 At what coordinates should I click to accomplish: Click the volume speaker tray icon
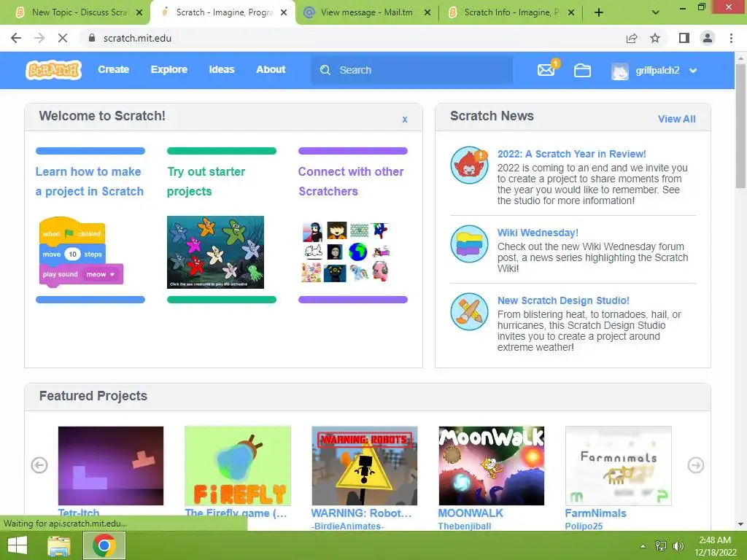[678, 546]
